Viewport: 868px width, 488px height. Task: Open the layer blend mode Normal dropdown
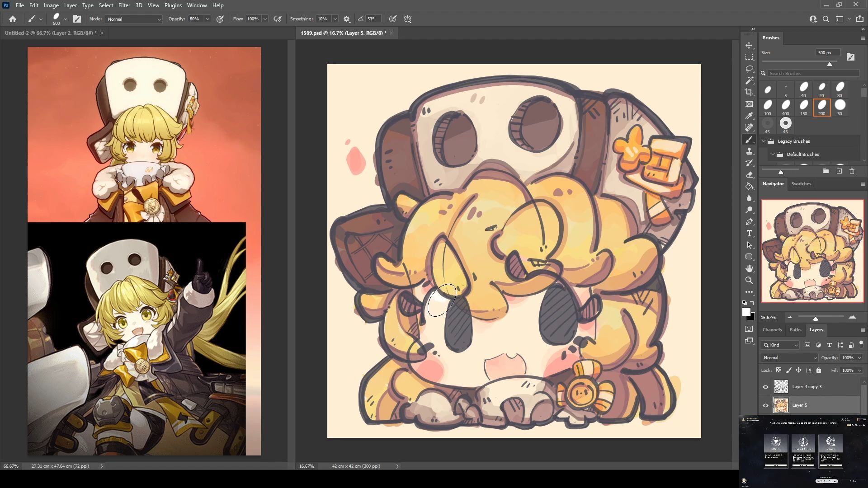tap(789, 357)
